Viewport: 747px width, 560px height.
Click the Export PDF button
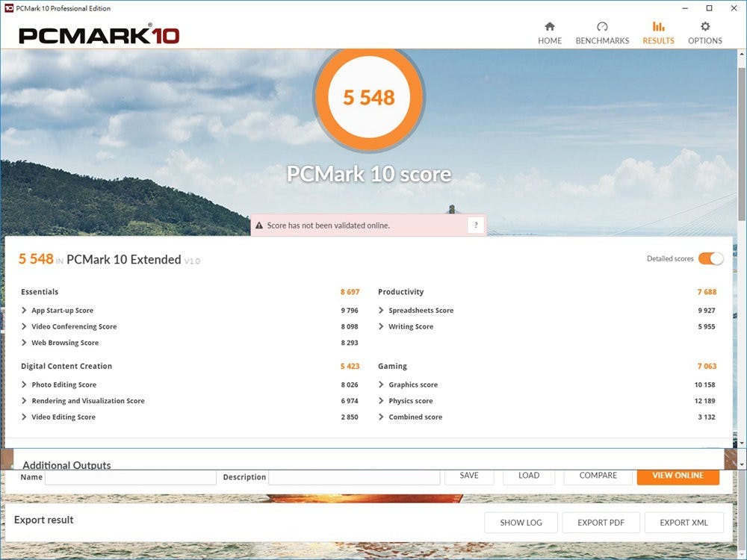(601, 523)
